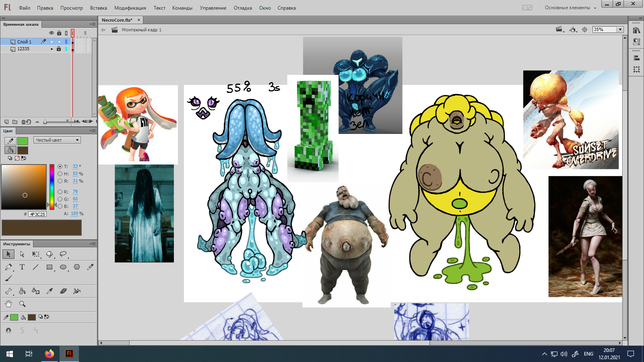Click the green stroke swatch in Инструменты
644x362 pixels.
(14, 317)
